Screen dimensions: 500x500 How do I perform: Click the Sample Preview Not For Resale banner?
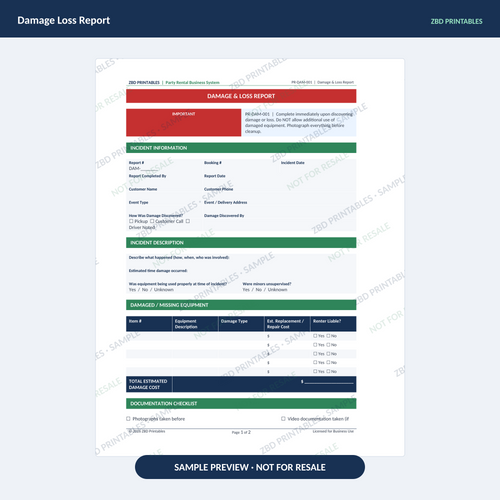point(250,467)
